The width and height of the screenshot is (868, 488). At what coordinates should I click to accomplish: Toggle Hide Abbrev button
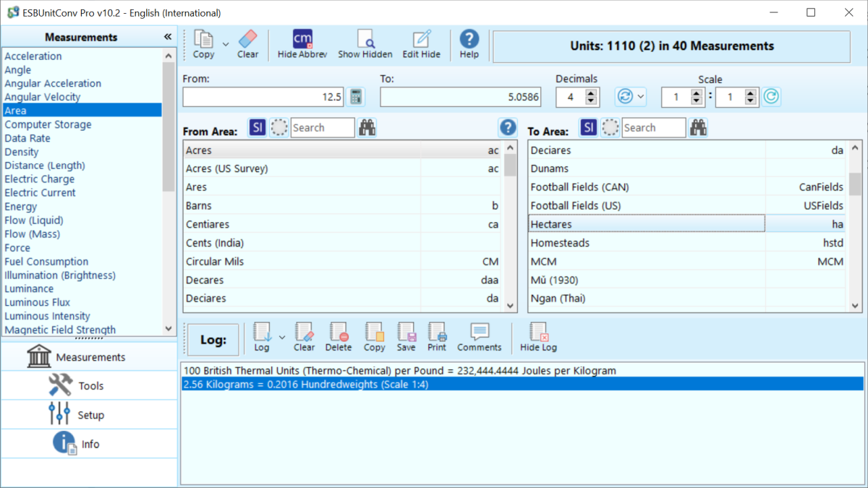point(302,45)
